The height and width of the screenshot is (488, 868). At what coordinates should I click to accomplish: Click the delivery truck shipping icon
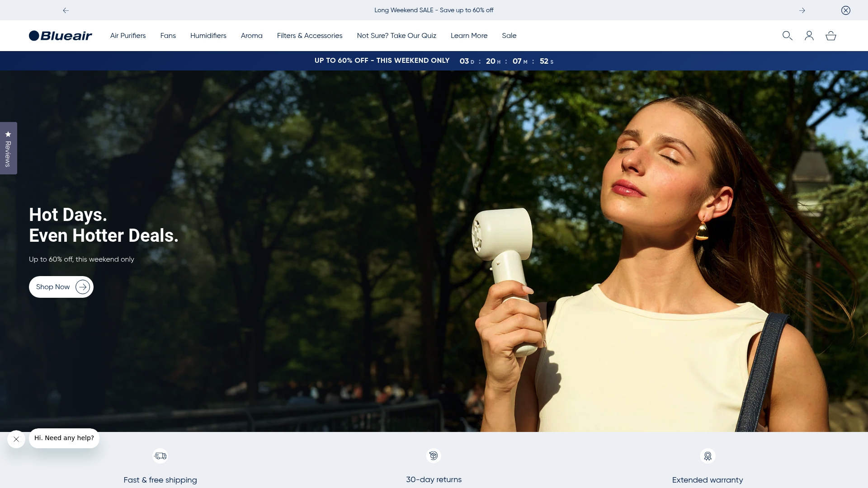pos(160,456)
